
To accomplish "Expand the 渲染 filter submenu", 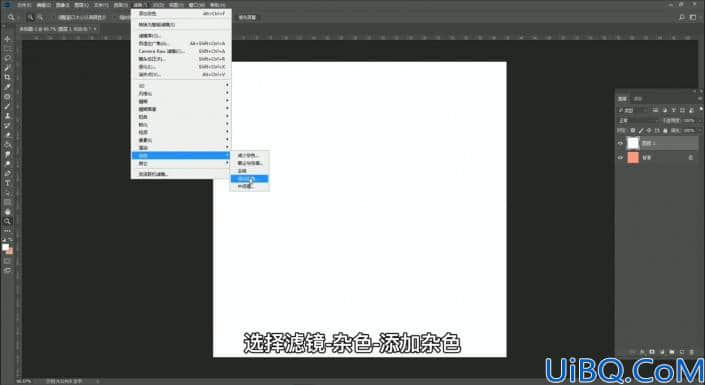I will (181, 148).
